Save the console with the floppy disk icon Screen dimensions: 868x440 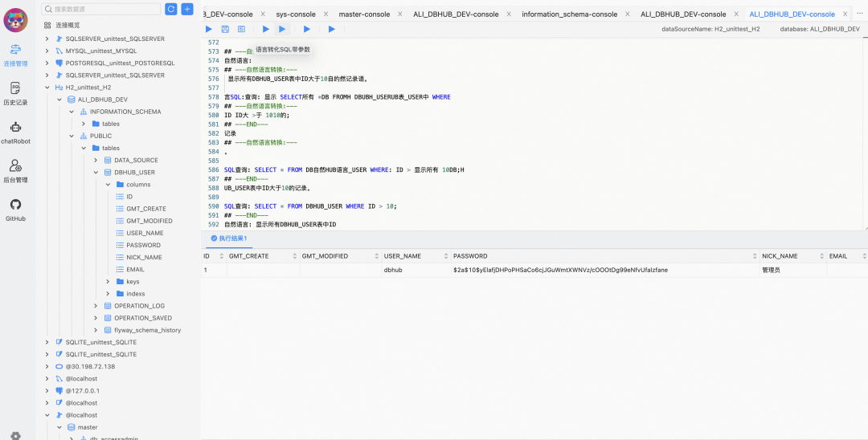pos(225,29)
